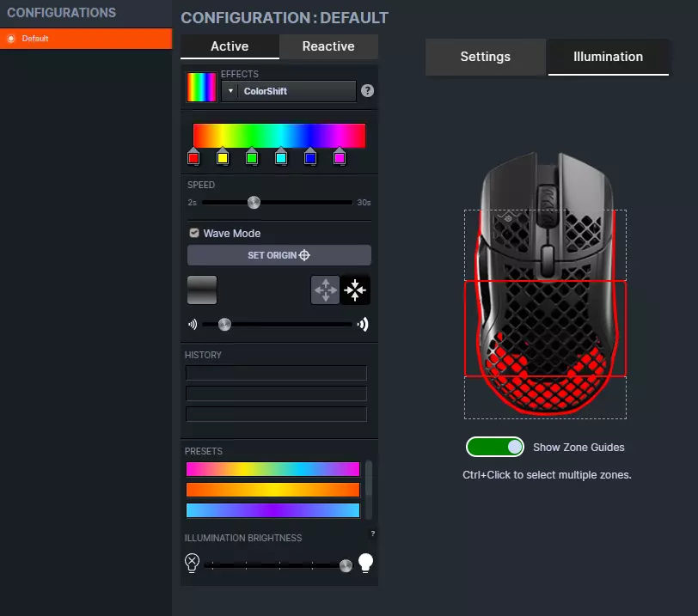Screen dimensions: 698x616
Task: Toggle the Wave Mode checkbox
Action: pos(194,233)
